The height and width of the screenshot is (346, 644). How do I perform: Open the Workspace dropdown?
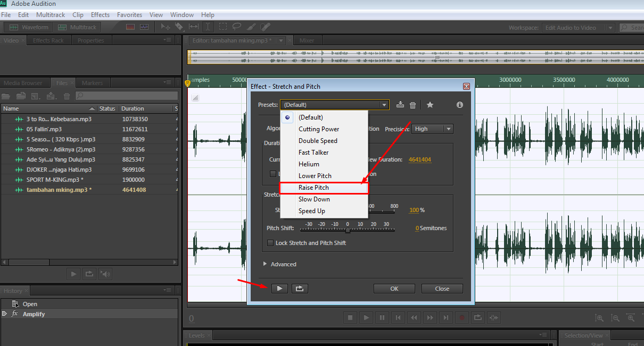point(579,28)
